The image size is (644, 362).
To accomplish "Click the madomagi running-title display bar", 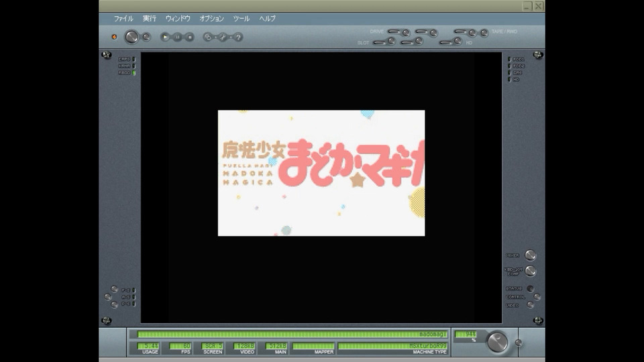I will click(292, 335).
